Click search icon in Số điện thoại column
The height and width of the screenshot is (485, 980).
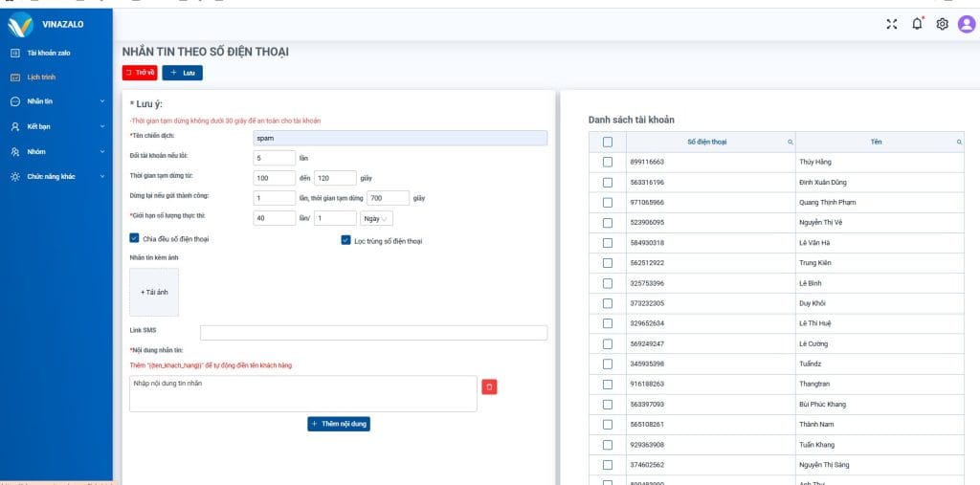[790, 142]
